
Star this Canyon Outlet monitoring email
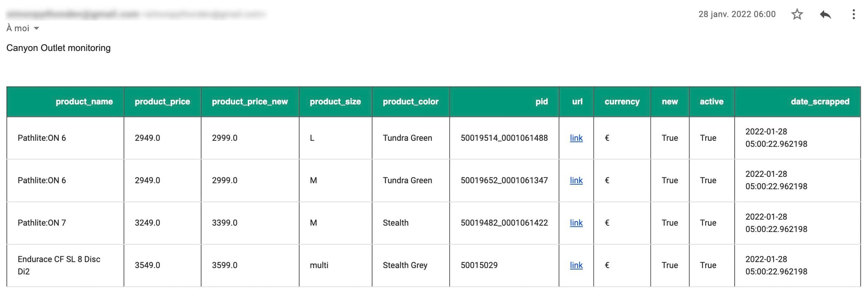point(797,14)
